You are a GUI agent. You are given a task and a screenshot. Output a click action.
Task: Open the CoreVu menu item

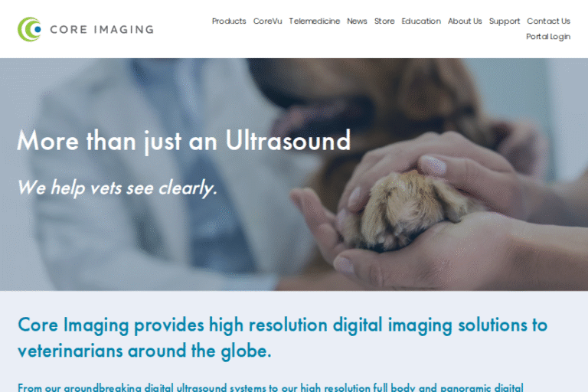coord(267,21)
